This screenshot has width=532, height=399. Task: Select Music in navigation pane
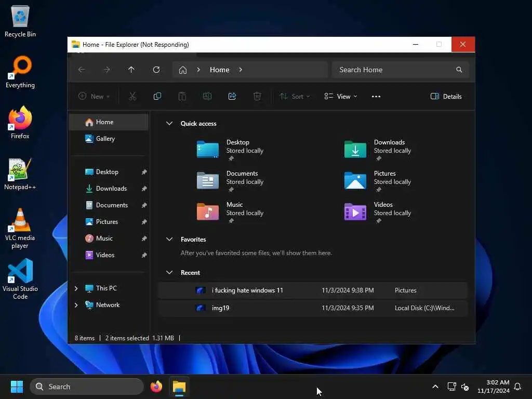click(x=109, y=238)
